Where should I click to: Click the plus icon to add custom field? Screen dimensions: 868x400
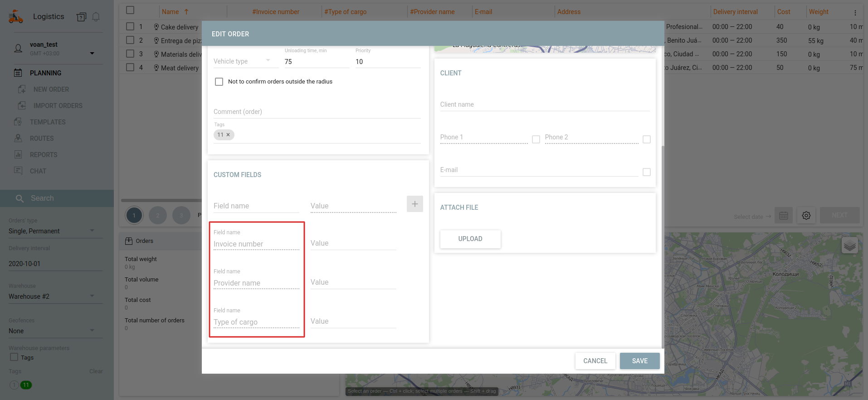414,204
